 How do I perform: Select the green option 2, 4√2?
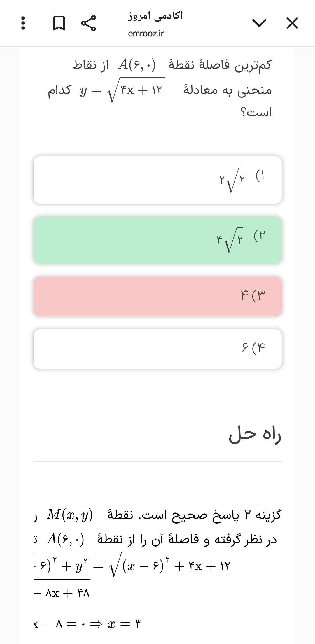coord(157,240)
